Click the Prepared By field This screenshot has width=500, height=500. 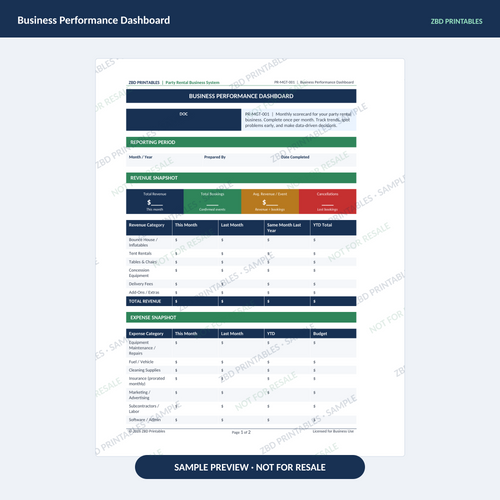point(240,160)
